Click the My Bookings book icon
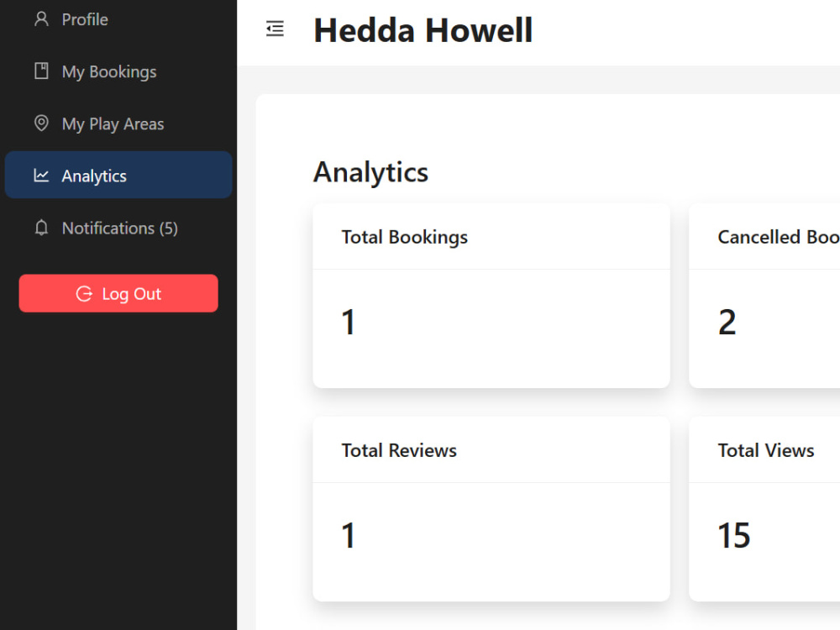 (x=41, y=71)
